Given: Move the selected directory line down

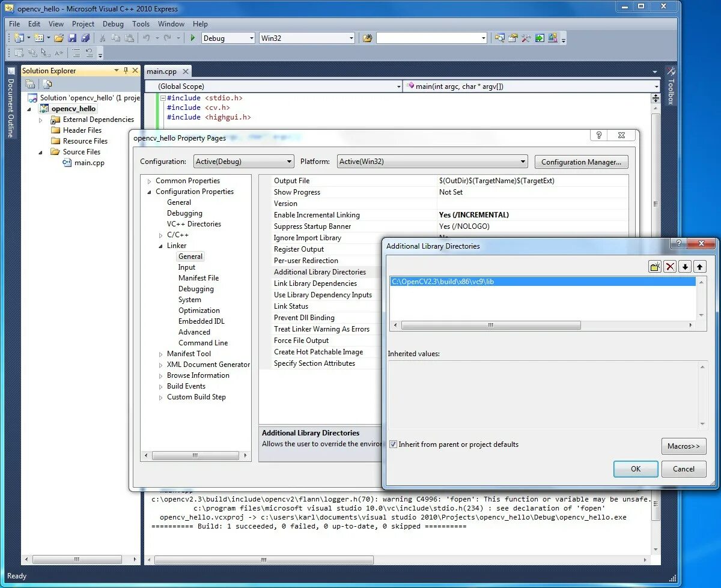Looking at the screenshot, I should click(685, 267).
